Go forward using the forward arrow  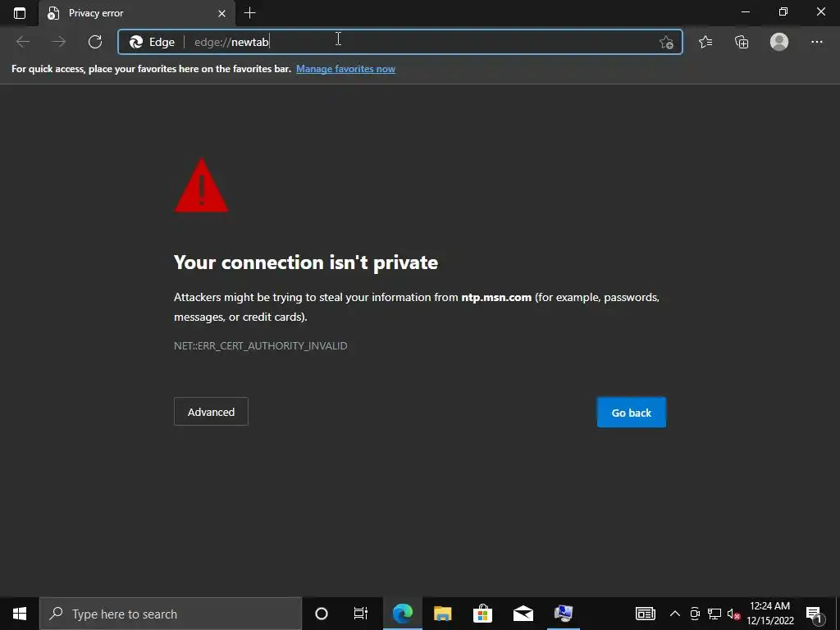(x=58, y=42)
